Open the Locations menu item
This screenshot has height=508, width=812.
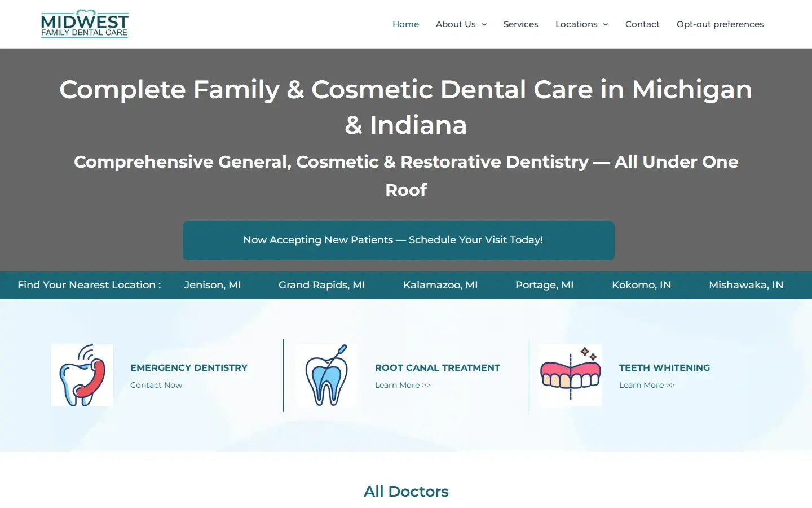tap(576, 24)
